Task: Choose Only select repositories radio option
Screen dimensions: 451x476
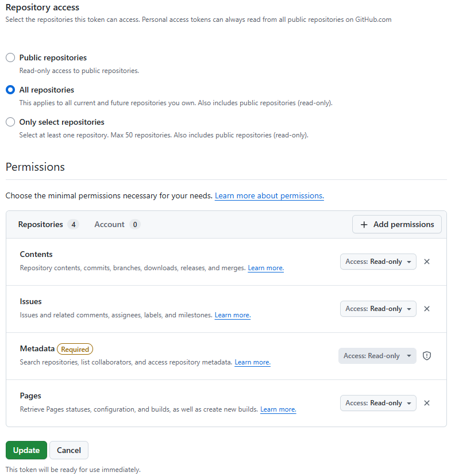Action: point(10,122)
